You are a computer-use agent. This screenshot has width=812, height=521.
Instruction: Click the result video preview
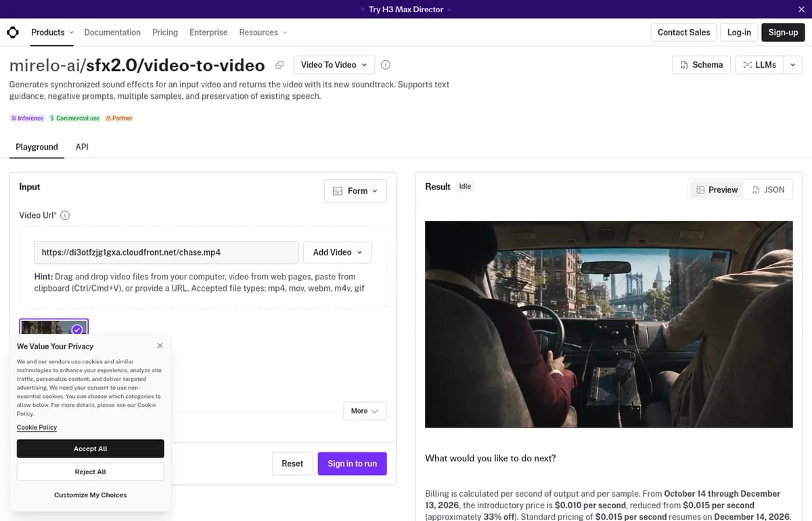(609, 324)
